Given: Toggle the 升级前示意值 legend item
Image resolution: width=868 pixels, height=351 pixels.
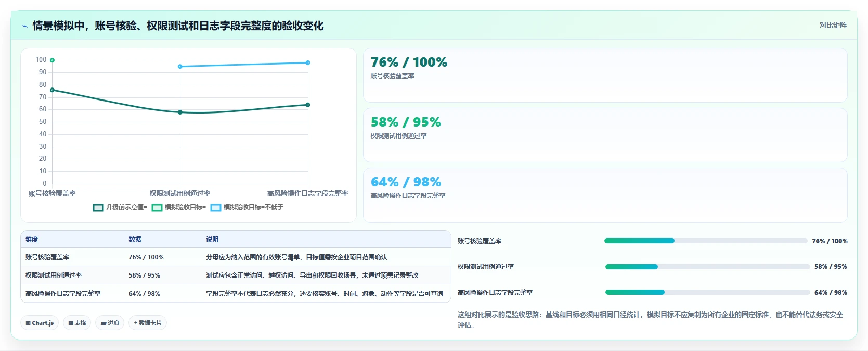Looking at the screenshot, I should point(120,207).
